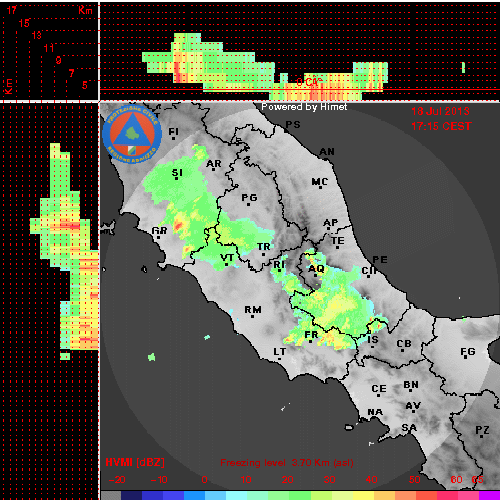Select the RI city label on map
The height and width of the screenshot is (500, 500).
pos(279,264)
